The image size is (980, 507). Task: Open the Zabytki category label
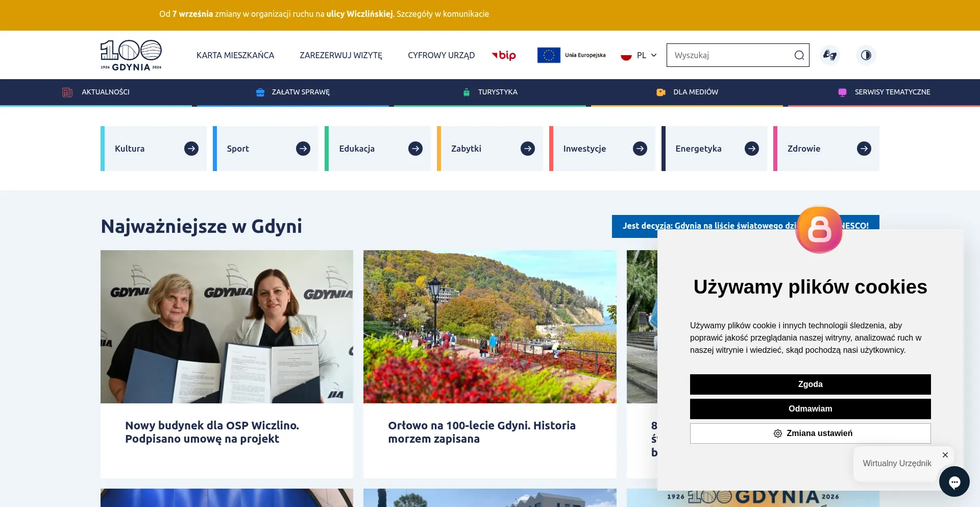click(466, 149)
